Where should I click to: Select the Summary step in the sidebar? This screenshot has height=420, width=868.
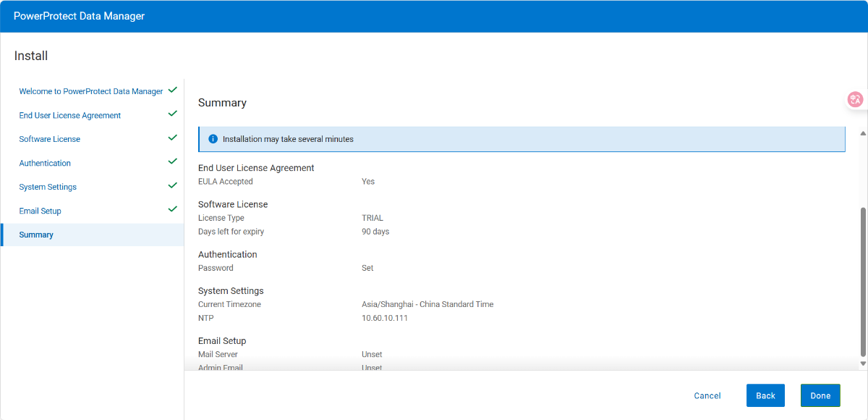(93, 235)
